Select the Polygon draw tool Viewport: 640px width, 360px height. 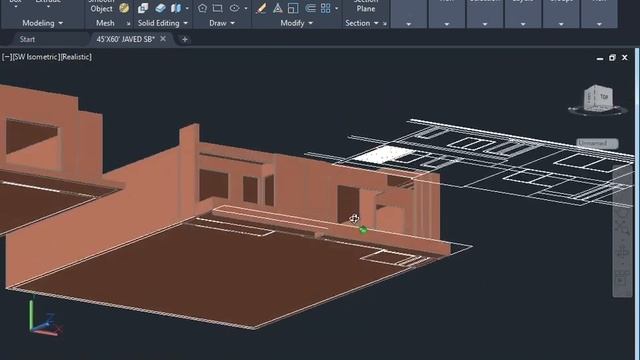(202, 8)
